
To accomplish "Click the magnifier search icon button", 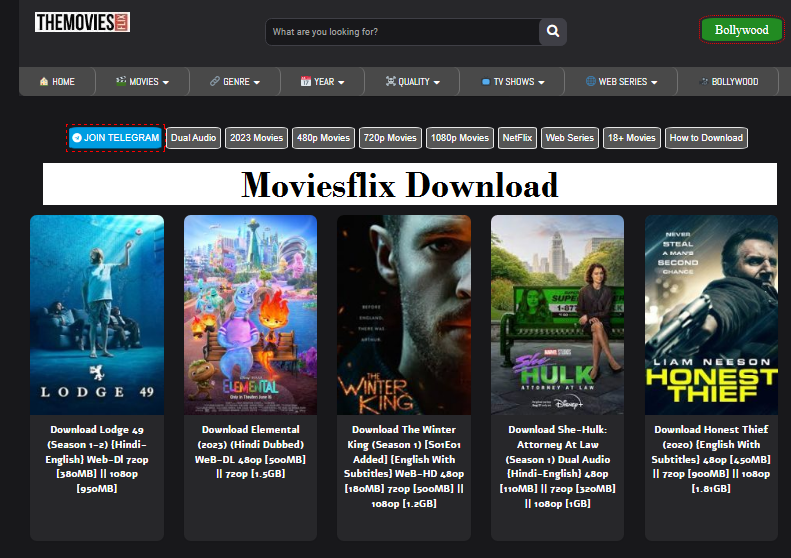I will pos(553,31).
